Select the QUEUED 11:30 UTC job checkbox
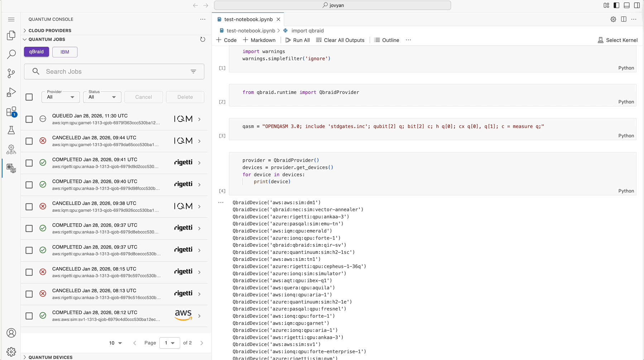 (x=29, y=119)
